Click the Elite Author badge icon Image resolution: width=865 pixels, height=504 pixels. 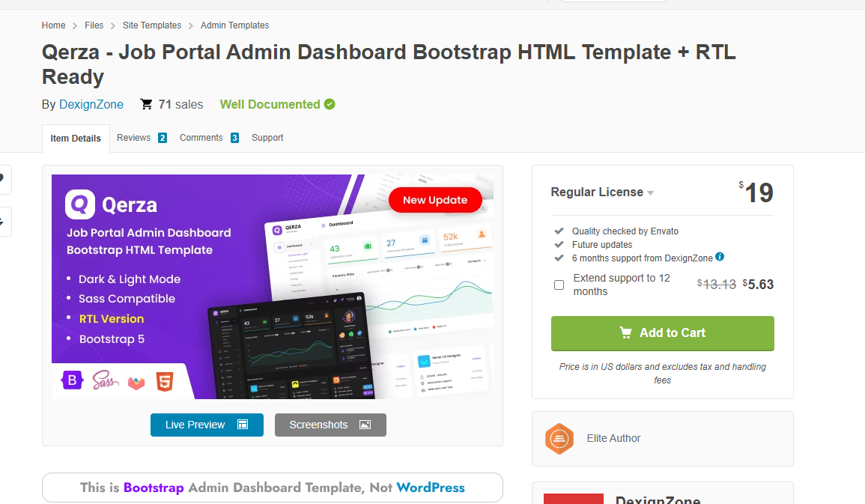point(559,438)
